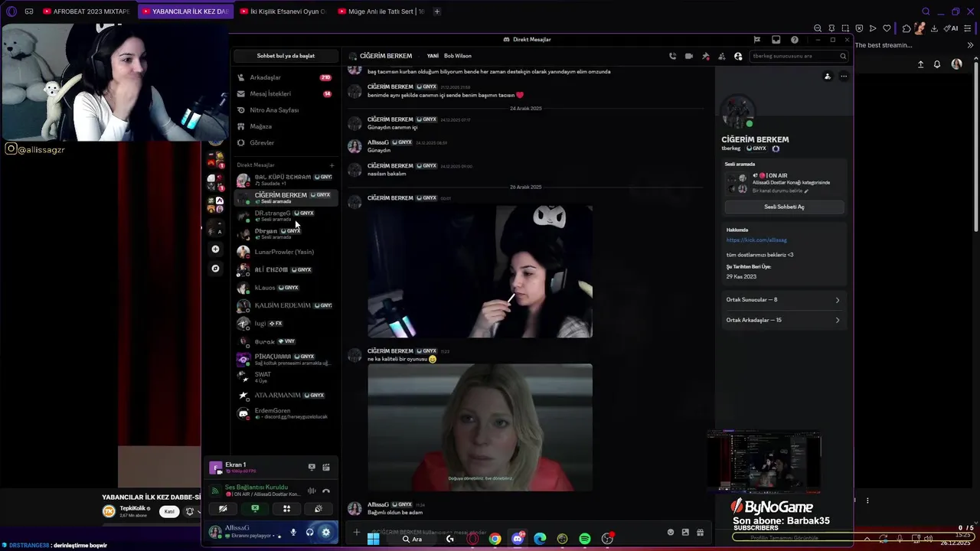Expand Ortak Sunucular — 8
The width and height of the screenshot is (980, 551).
click(x=782, y=300)
